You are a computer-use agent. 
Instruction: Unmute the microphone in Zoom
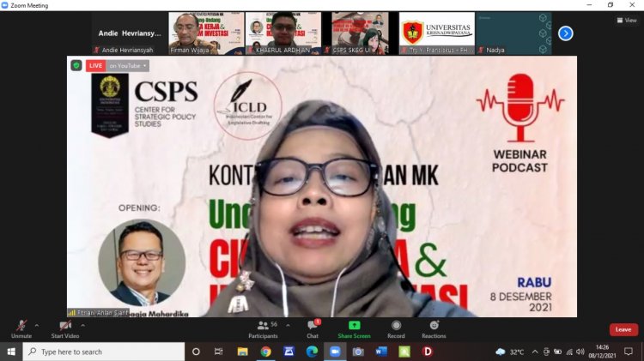pyautogui.click(x=21, y=329)
